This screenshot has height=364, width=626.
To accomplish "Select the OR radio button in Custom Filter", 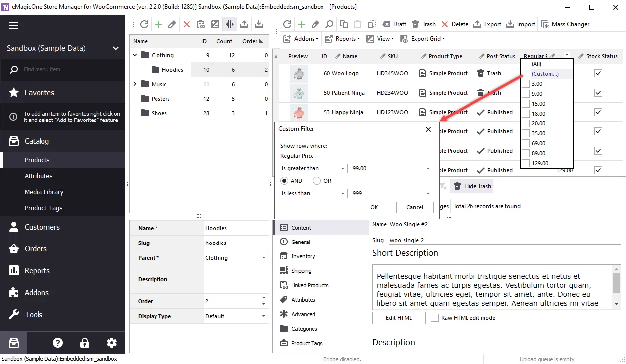I will [x=317, y=181].
